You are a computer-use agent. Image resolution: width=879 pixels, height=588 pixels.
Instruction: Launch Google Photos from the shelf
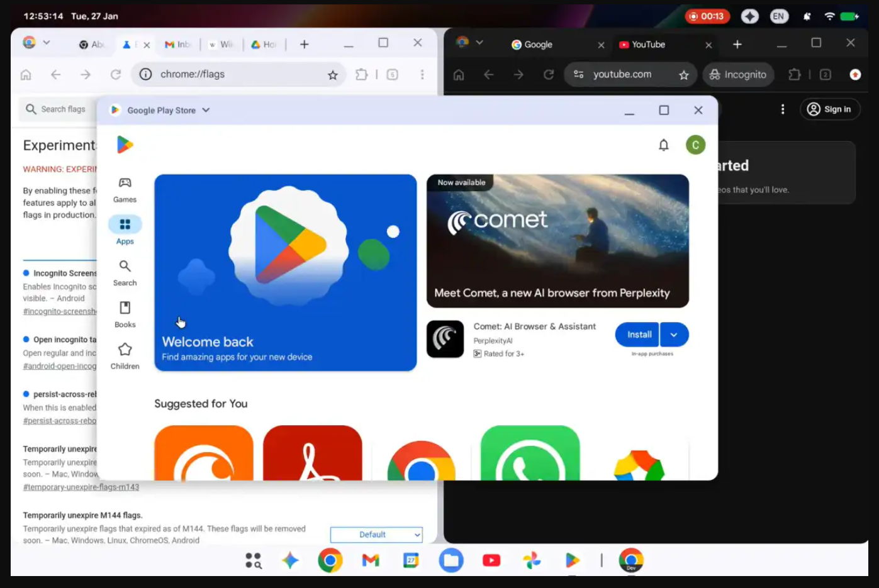[532, 560]
